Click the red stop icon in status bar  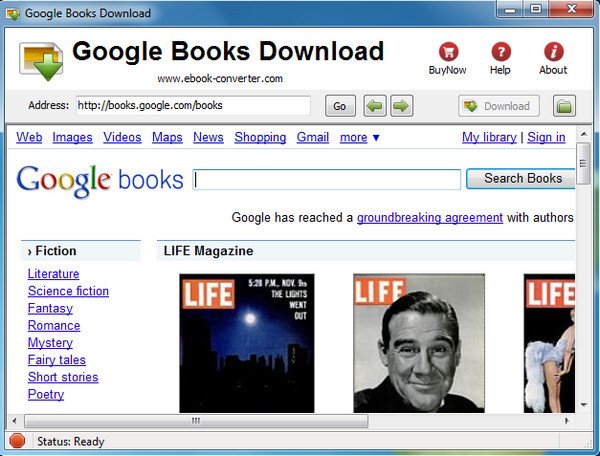coord(17,441)
